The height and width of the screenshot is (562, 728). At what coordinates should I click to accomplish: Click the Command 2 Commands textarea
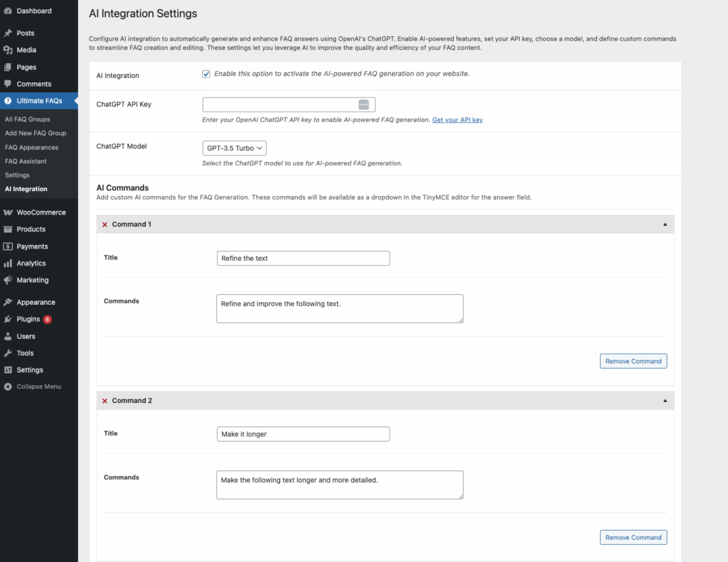(x=340, y=485)
